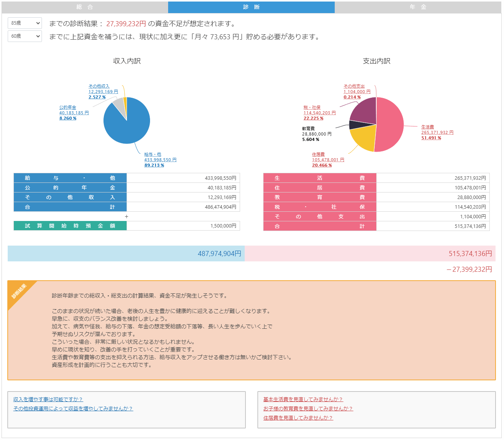Click the 試算開始時預金額 table row header
Screen dimensions: 504x440
(70, 226)
